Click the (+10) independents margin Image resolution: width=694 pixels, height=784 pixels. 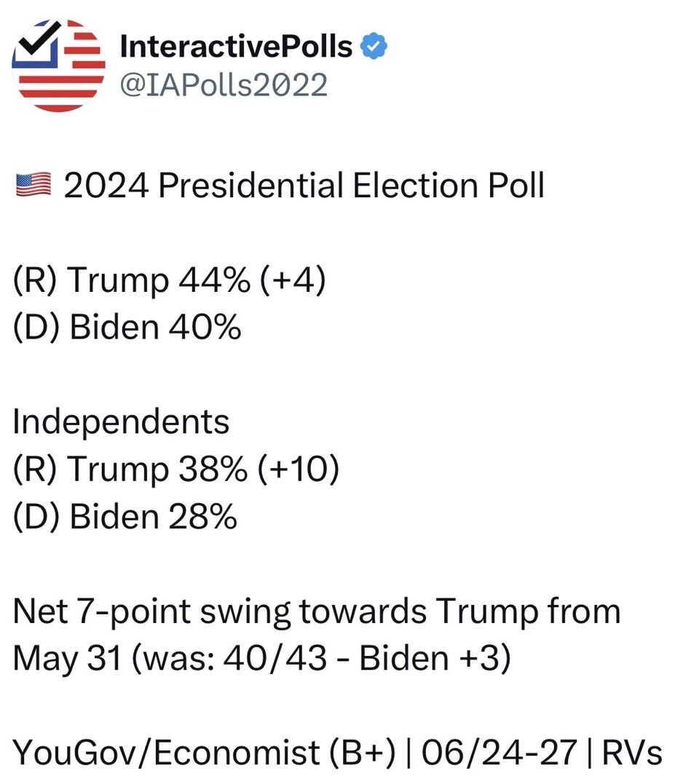coord(299,469)
